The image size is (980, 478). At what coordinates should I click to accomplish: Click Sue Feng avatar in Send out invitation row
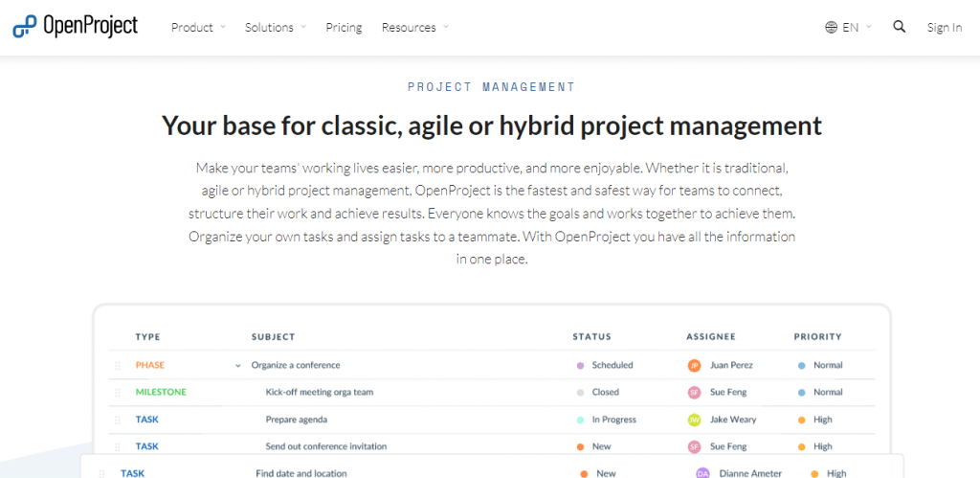pos(694,446)
